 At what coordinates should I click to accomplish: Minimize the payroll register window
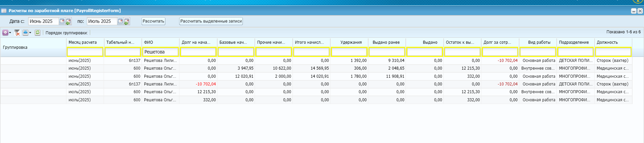634,11
